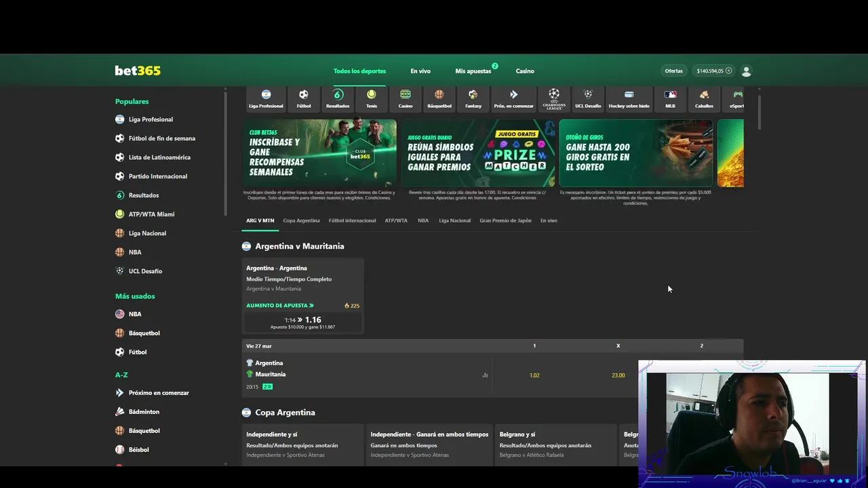The image size is (868, 488).
Task: Click the $140.594,05 balance amount
Action: (x=709, y=71)
